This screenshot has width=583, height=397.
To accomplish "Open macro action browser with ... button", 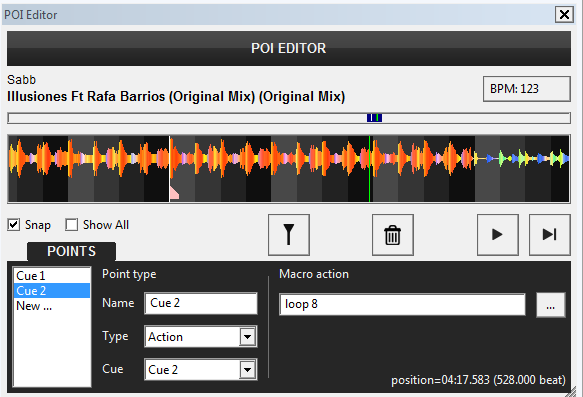I will (551, 305).
